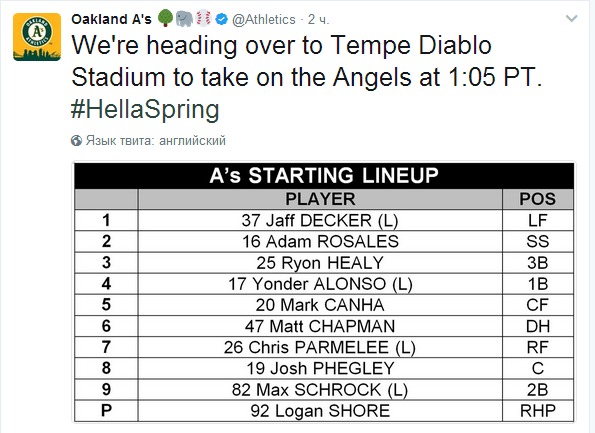595x433 pixels.
Task: Click the 47 Matt CHAPMAN entry
Action: [320, 326]
